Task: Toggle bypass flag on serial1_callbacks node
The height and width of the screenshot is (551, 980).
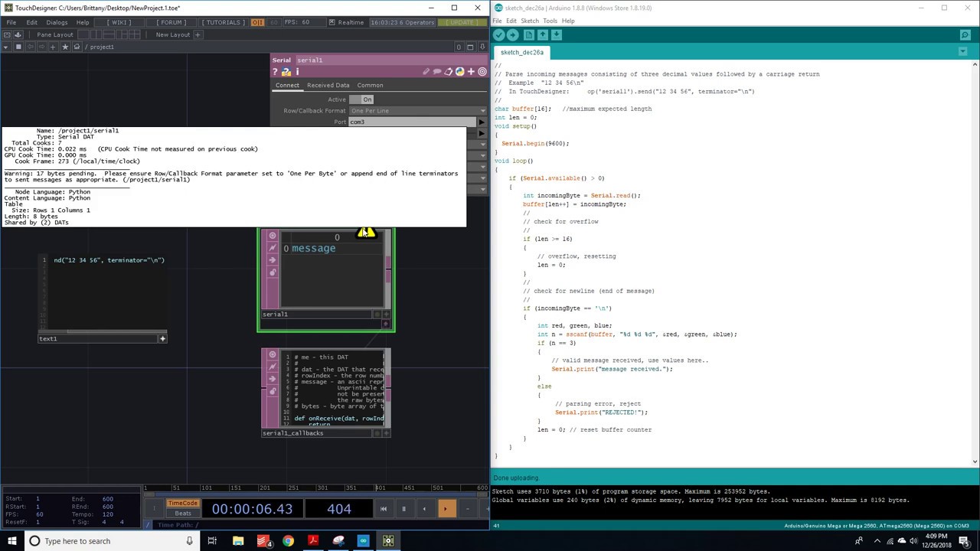Action: [x=273, y=367]
